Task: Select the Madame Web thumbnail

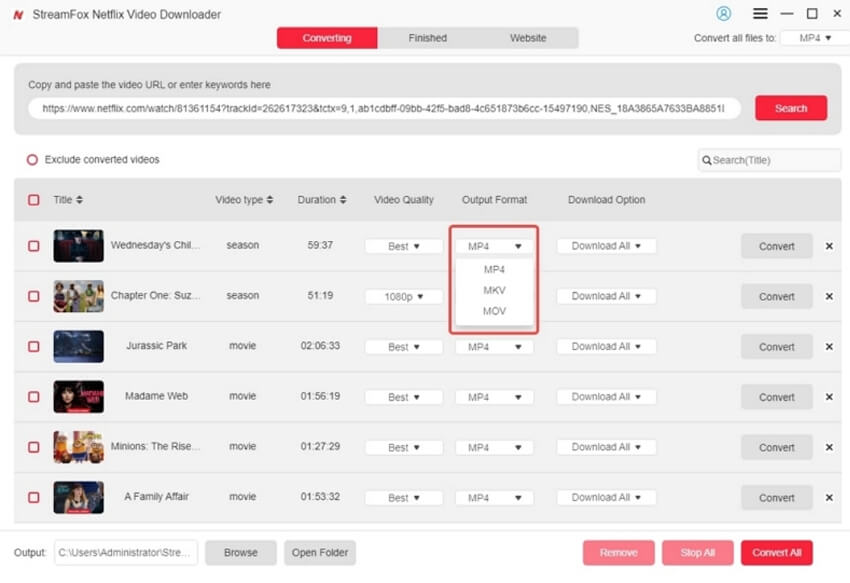Action: pyautogui.click(x=79, y=397)
